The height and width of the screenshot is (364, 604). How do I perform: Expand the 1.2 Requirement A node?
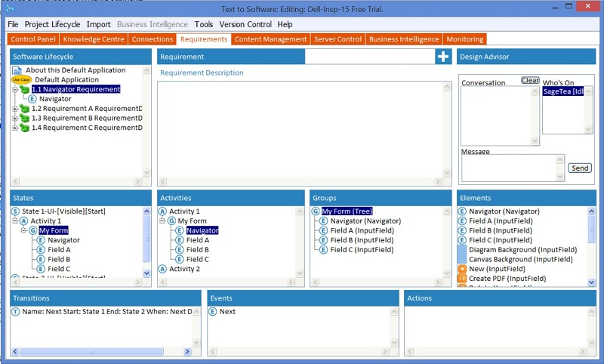click(x=15, y=109)
